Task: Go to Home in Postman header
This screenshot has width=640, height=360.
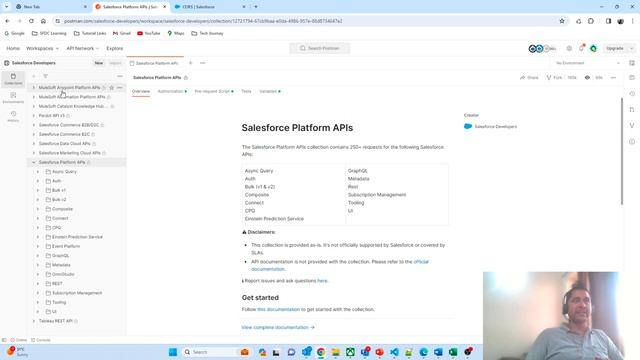Action: click(x=13, y=49)
